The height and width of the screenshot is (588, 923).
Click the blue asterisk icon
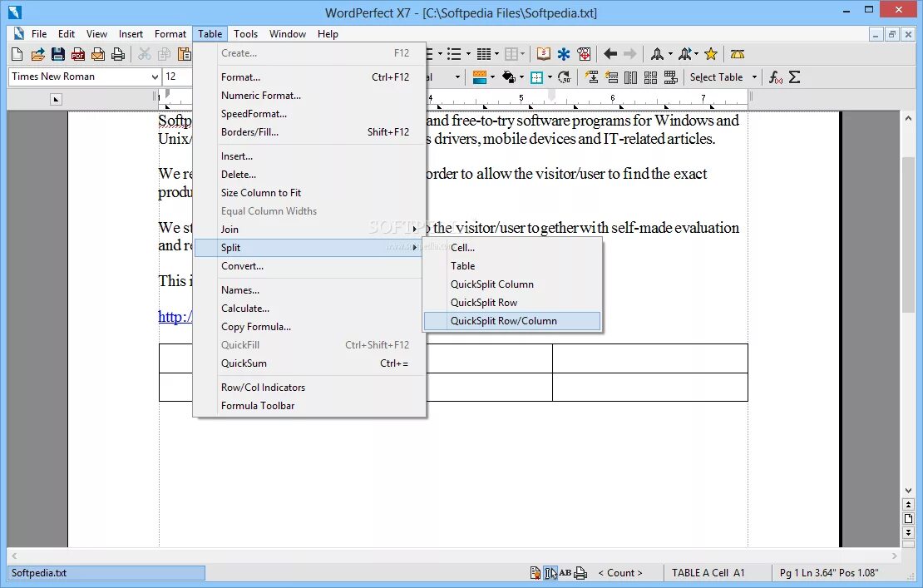tap(564, 54)
